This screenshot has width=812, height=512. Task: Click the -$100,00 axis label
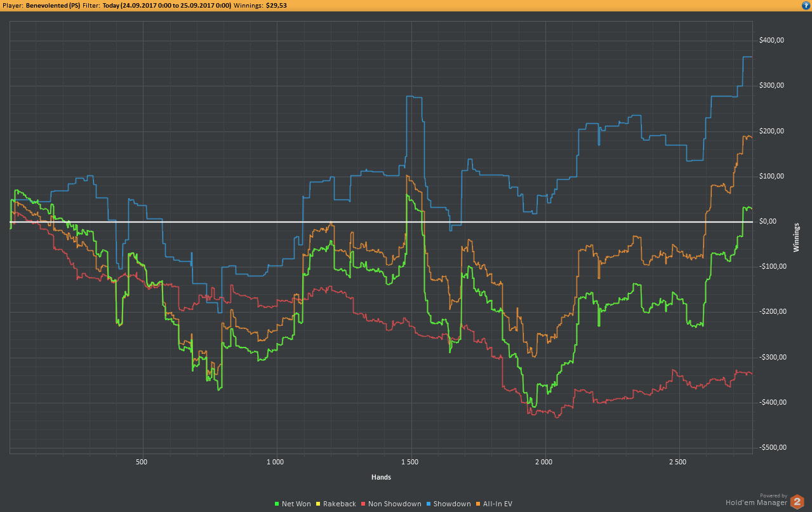(x=773, y=266)
